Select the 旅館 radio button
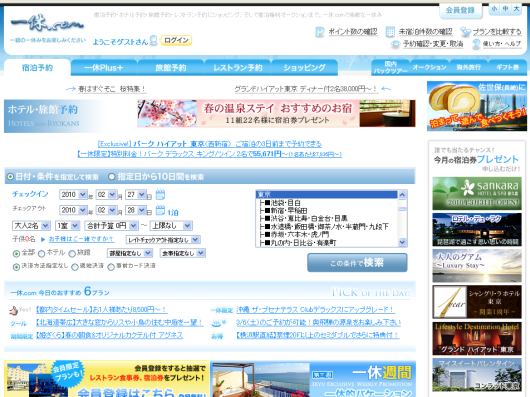530x397 pixels. pyautogui.click(x=72, y=253)
